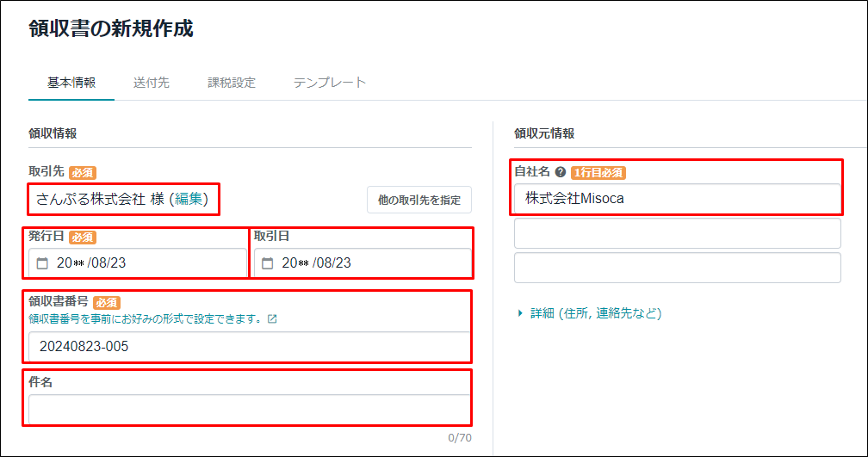
Task: Open the 課税設定 tab
Action: (x=232, y=83)
